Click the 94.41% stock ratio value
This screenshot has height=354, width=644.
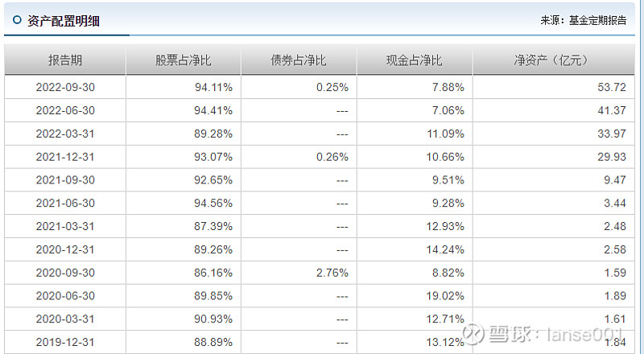(x=213, y=110)
